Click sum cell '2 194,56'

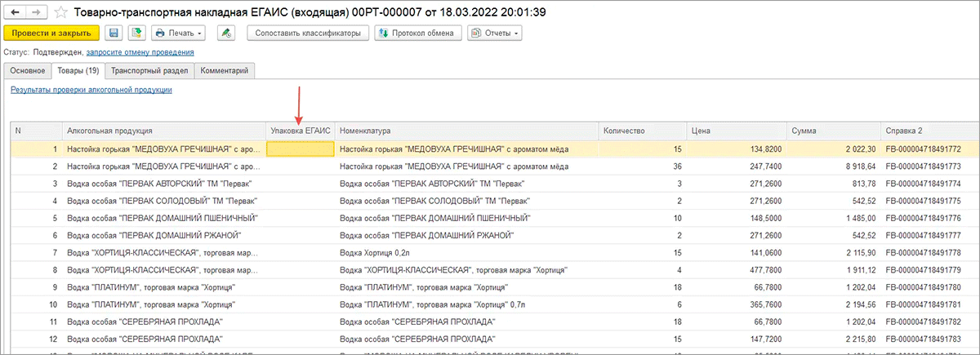[x=834, y=304]
